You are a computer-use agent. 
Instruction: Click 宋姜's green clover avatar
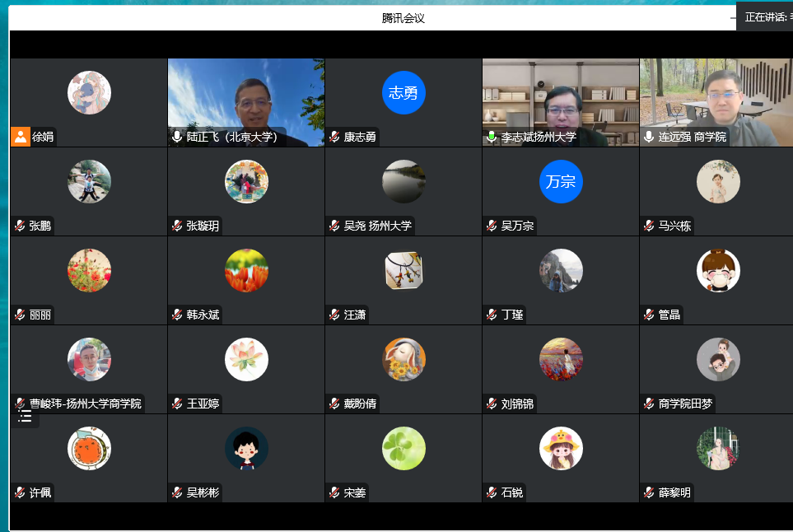pyautogui.click(x=403, y=449)
